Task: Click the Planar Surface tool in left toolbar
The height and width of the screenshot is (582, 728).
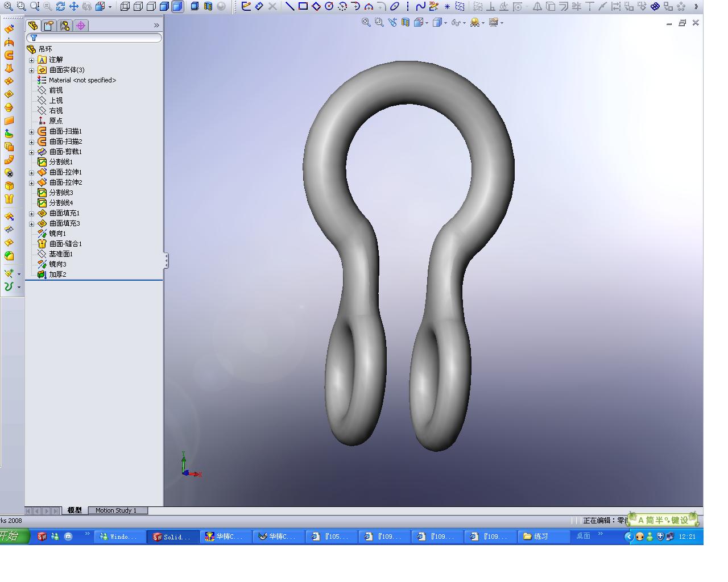Action: (9, 120)
